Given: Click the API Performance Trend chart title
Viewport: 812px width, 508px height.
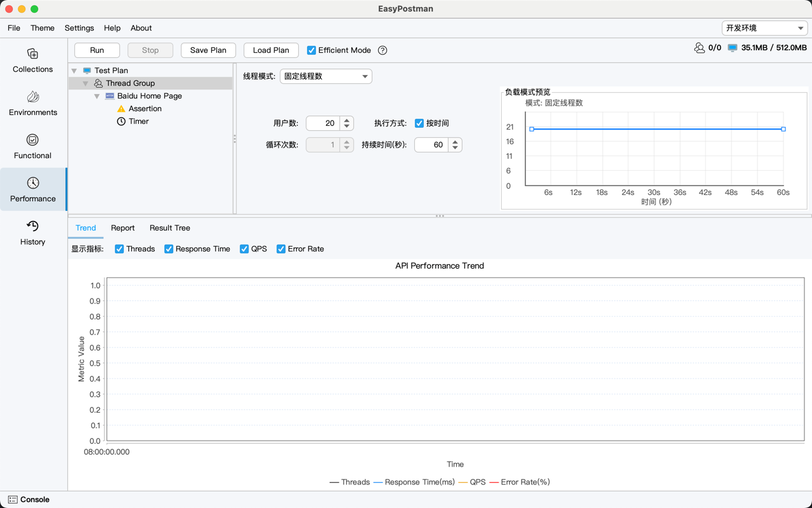Looking at the screenshot, I should [x=440, y=266].
